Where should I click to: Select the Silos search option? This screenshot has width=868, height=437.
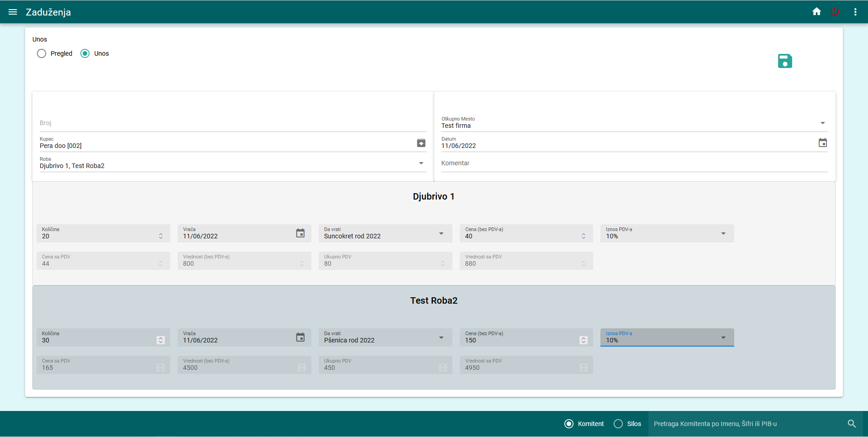coord(619,424)
